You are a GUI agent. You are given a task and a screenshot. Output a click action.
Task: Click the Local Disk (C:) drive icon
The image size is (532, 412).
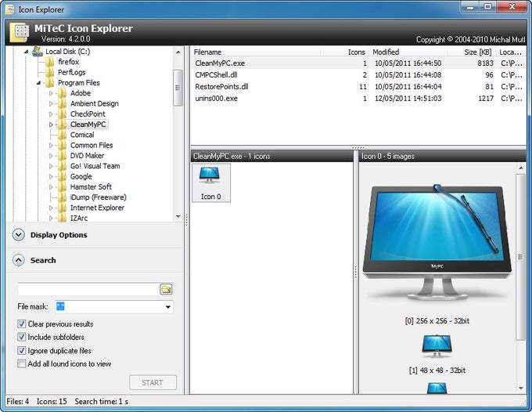coord(38,51)
